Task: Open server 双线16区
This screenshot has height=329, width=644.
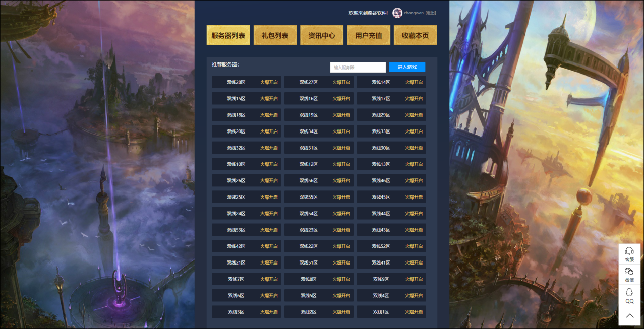Action: coord(319,98)
